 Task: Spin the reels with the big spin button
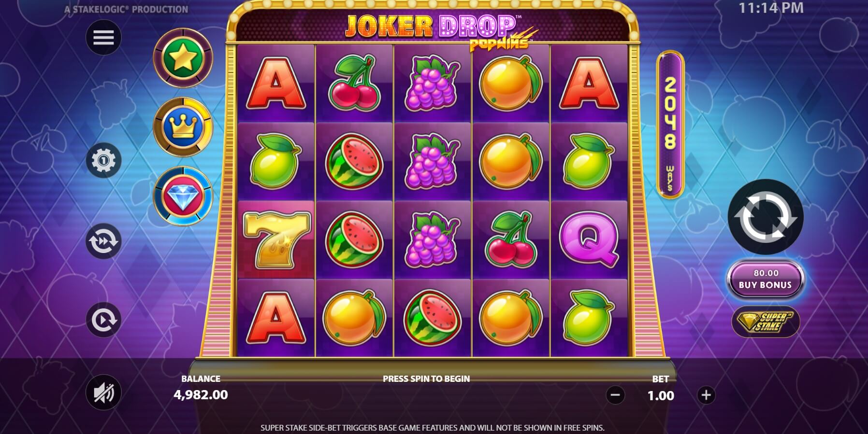pos(766,217)
